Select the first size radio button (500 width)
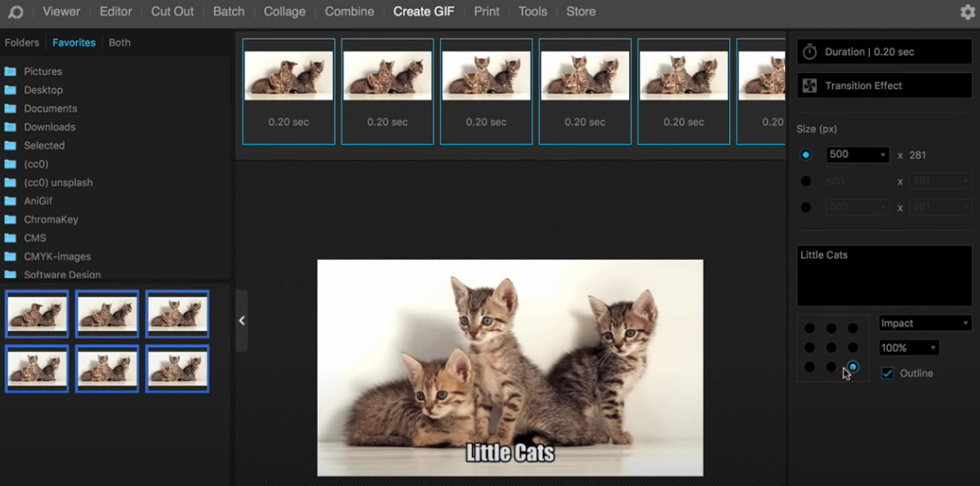Image resolution: width=980 pixels, height=486 pixels. [x=806, y=155]
